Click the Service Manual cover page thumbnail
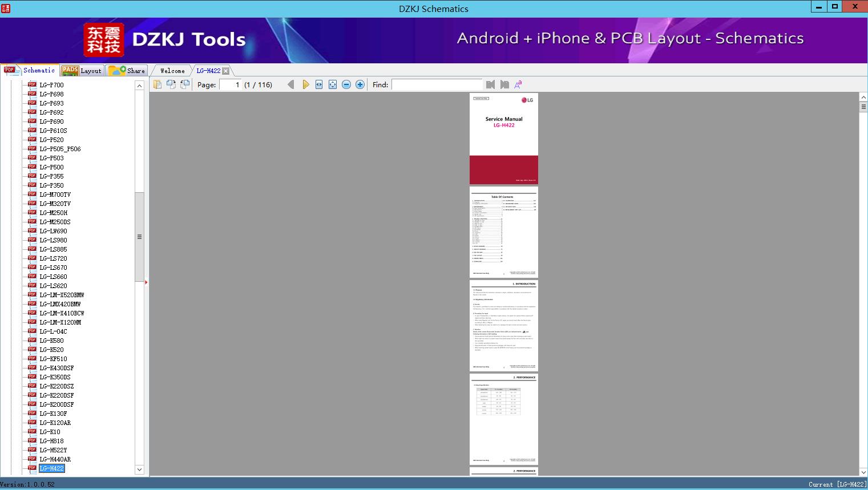The width and height of the screenshot is (868, 490). tap(504, 139)
